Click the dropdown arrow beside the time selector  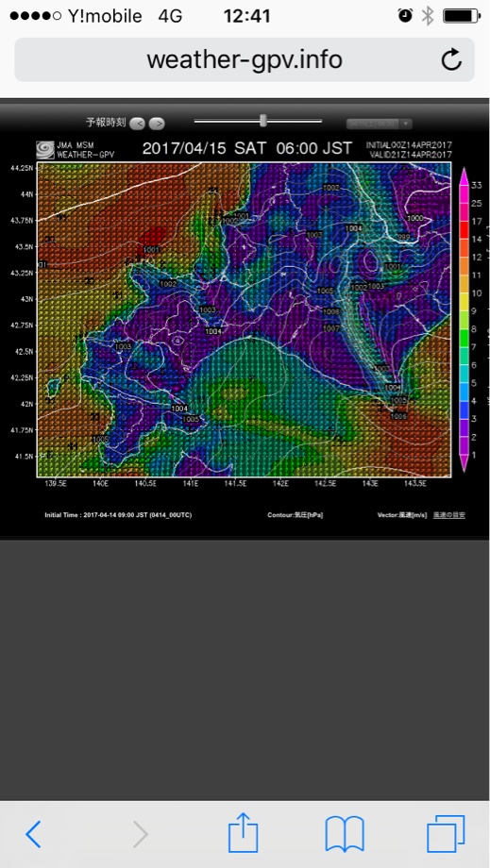click(406, 124)
